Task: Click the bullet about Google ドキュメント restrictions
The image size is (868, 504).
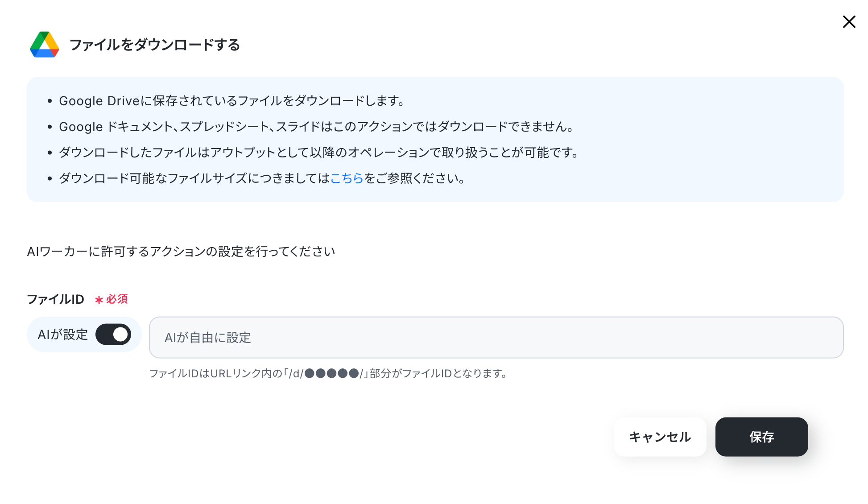Action: [316, 127]
